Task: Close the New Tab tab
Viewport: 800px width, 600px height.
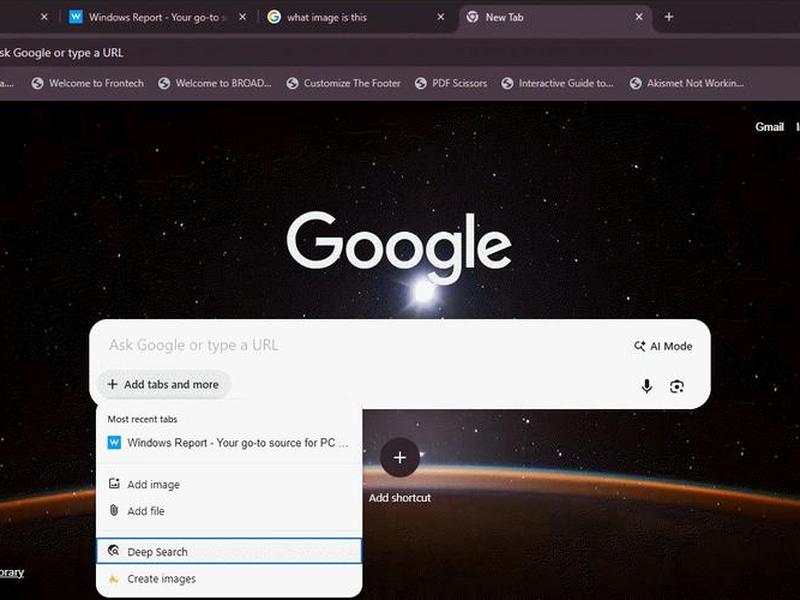Action: click(x=639, y=17)
